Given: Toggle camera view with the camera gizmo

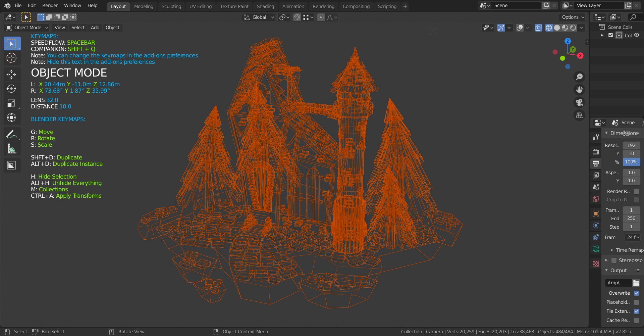Looking at the screenshot, I should 579,102.
